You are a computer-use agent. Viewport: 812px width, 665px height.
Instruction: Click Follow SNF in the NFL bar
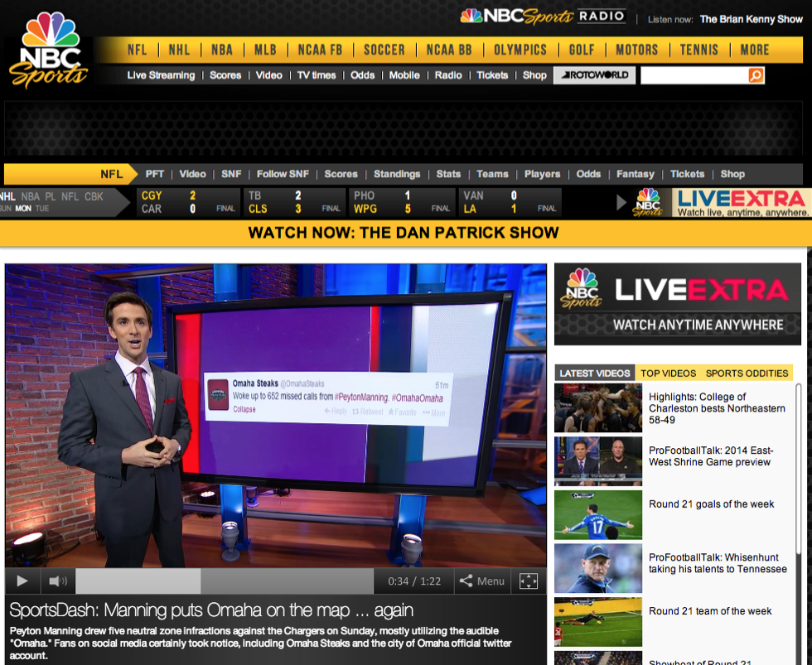pos(283,174)
